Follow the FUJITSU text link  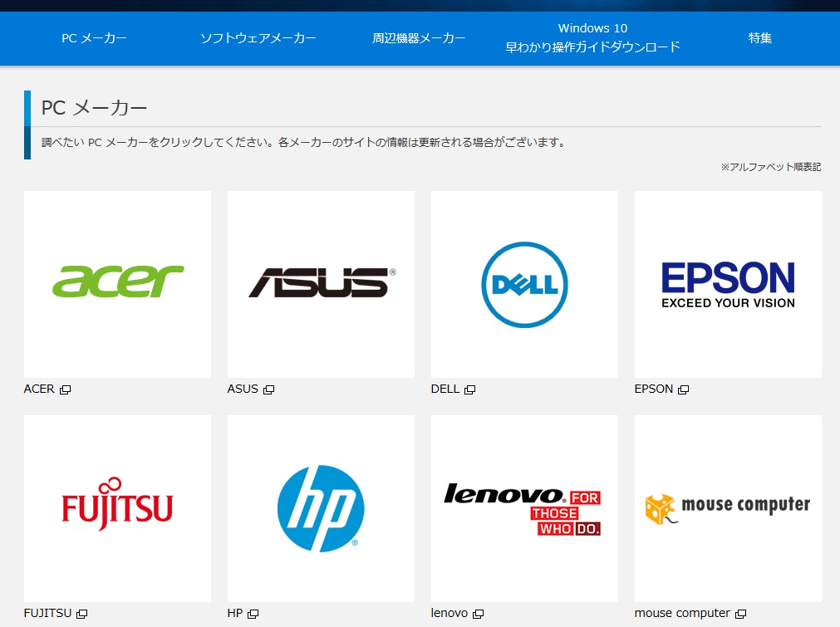click(47, 613)
